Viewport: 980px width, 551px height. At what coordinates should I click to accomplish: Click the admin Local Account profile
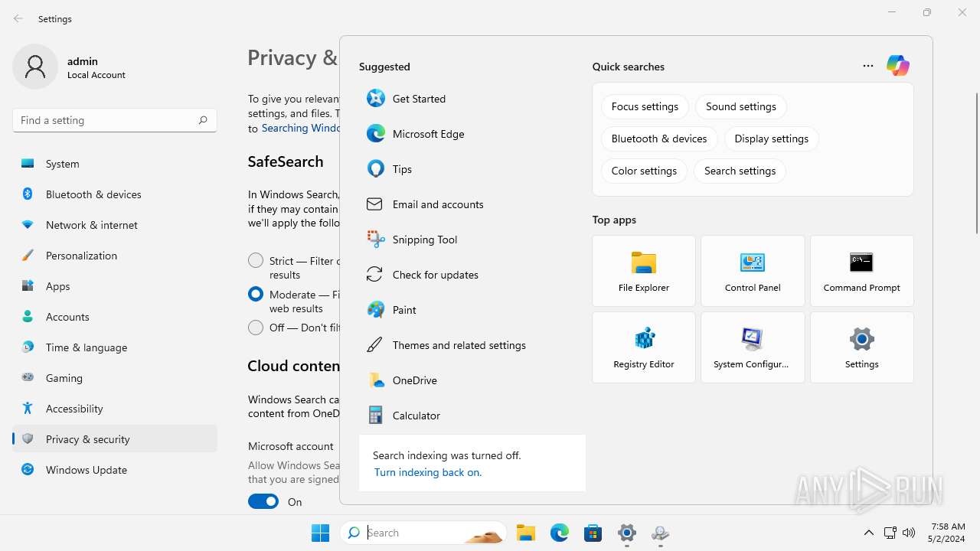pos(70,67)
